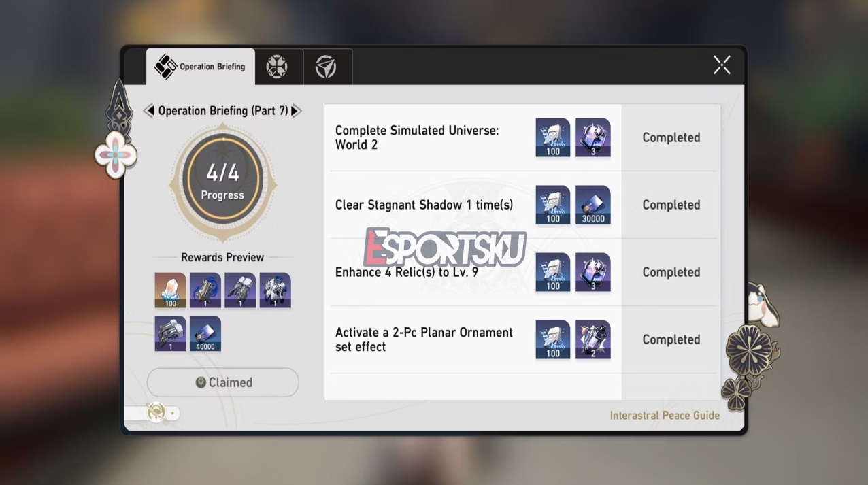Click the second reward thumbnail in Rewards Preview
Viewport: 868px width, 485px height.
(x=205, y=289)
